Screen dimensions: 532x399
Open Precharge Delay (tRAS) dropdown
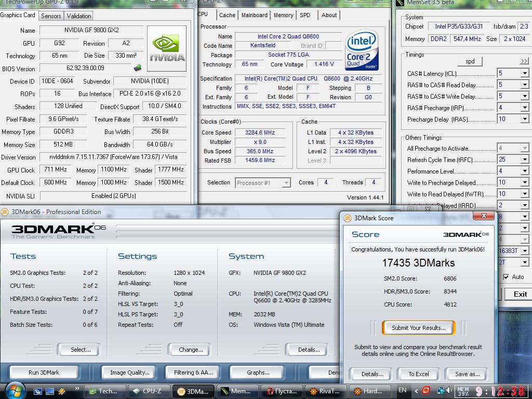click(525, 119)
